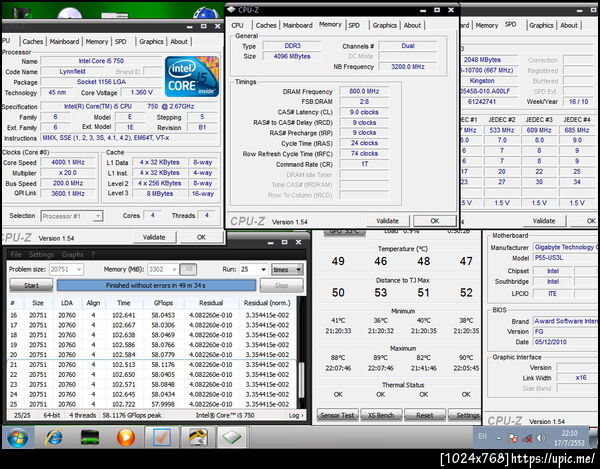The width and height of the screenshot is (600, 469).
Task: Click the Action Center flag tray icon
Action: [513, 438]
